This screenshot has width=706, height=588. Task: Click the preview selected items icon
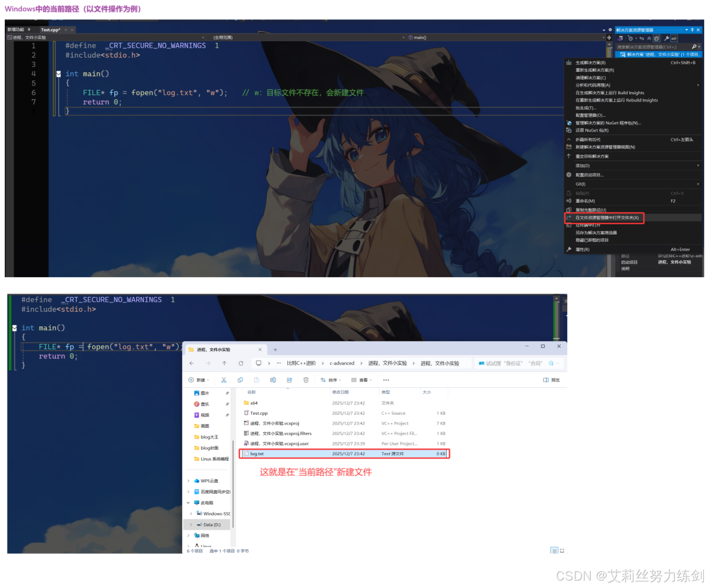(674, 38)
